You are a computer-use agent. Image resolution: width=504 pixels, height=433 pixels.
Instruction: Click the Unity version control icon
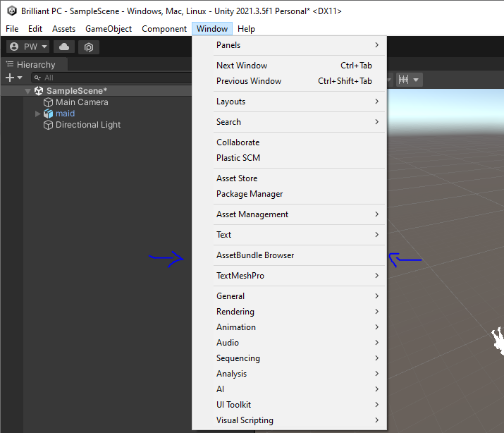[89, 47]
